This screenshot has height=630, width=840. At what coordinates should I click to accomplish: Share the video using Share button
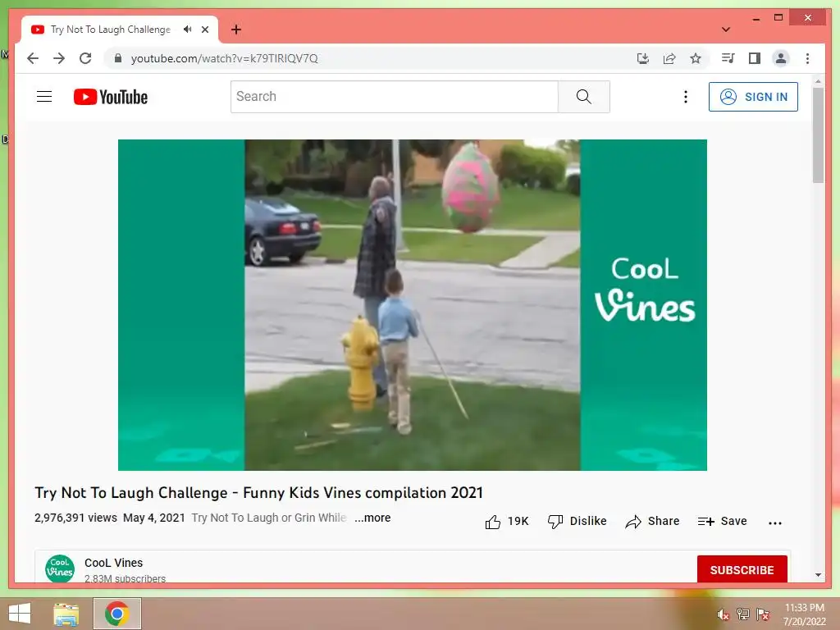coord(652,521)
